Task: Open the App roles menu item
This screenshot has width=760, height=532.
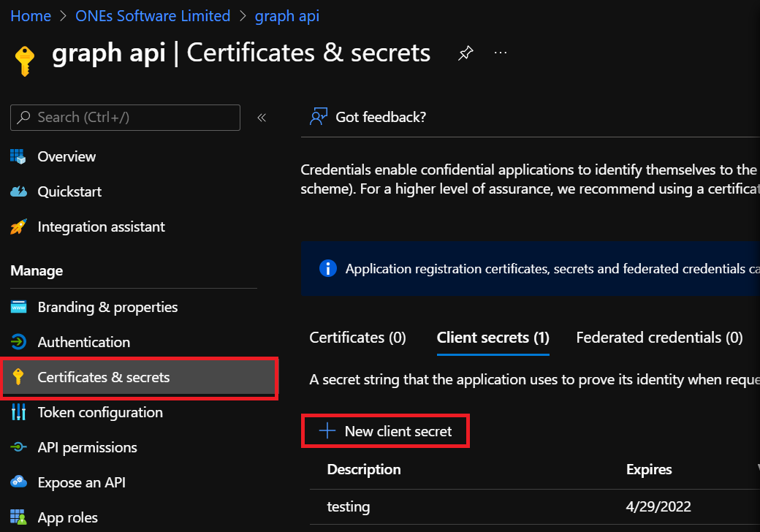Action: pyautogui.click(x=67, y=517)
